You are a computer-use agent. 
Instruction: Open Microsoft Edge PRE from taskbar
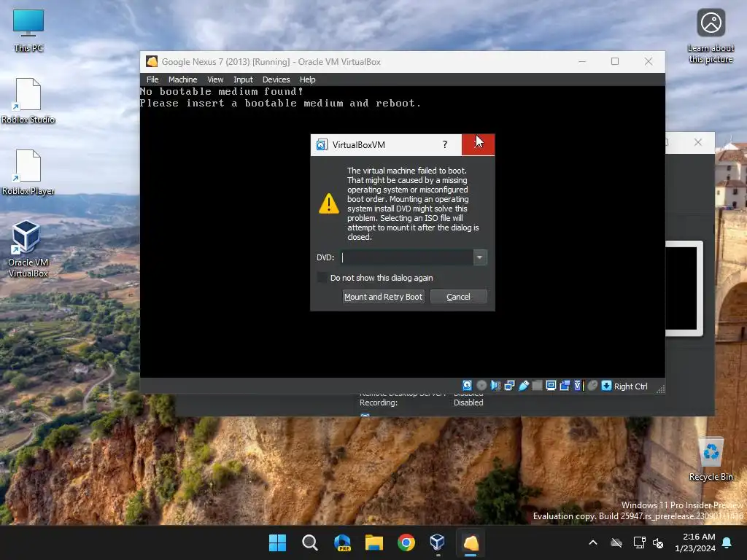coord(342,542)
